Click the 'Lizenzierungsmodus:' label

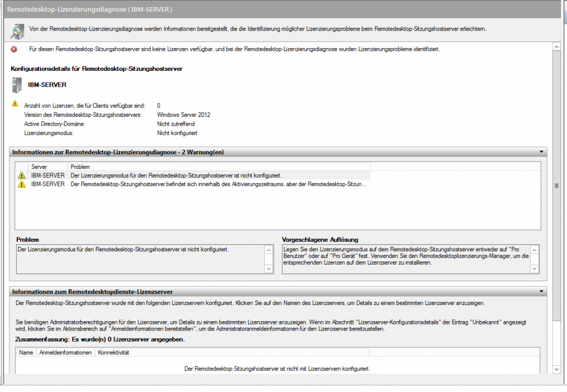[49, 133]
